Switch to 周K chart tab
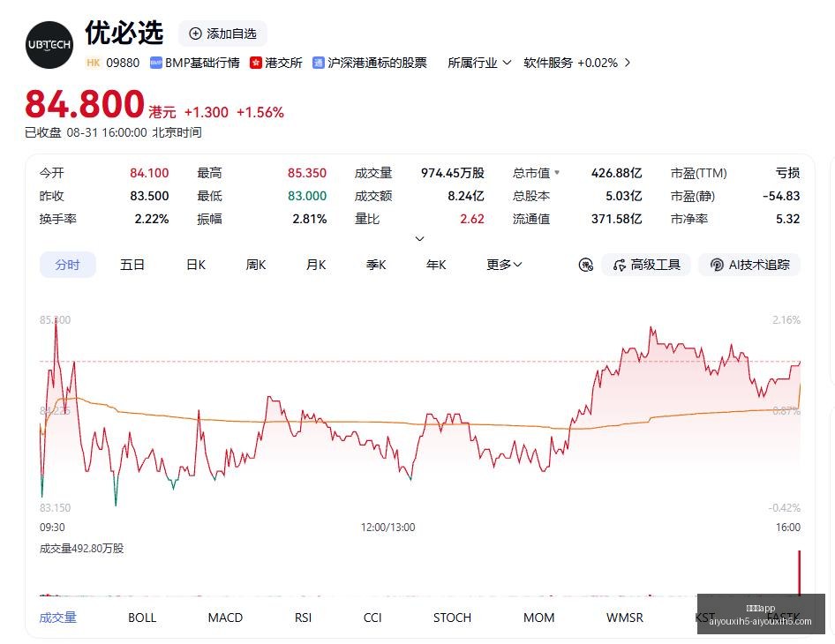The width and height of the screenshot is (835, 644). click(256, 265)
